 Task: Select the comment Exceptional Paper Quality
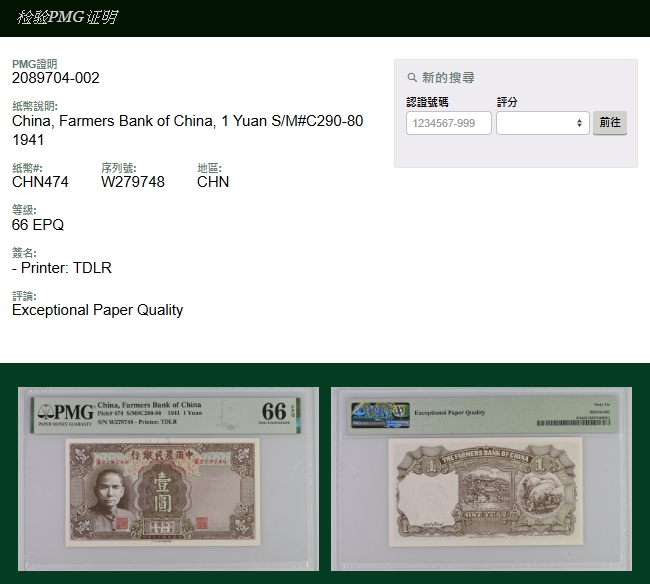[97, 310]
